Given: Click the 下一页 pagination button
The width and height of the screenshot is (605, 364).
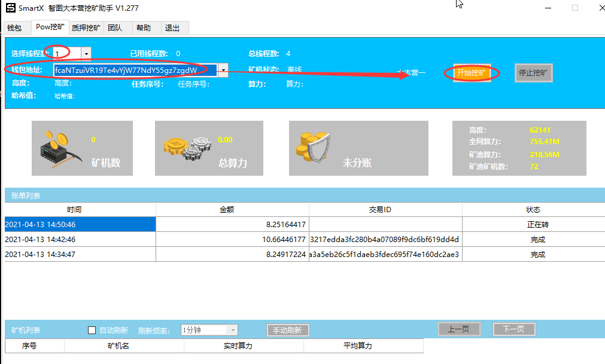Looking at the screenshot, I should [x=513, y=329].
